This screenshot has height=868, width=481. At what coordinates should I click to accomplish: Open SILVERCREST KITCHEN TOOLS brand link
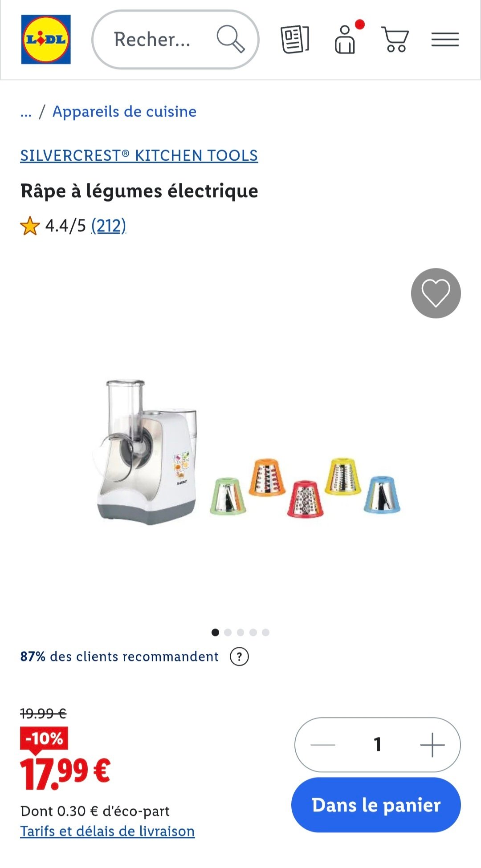(x=139, y=155)
